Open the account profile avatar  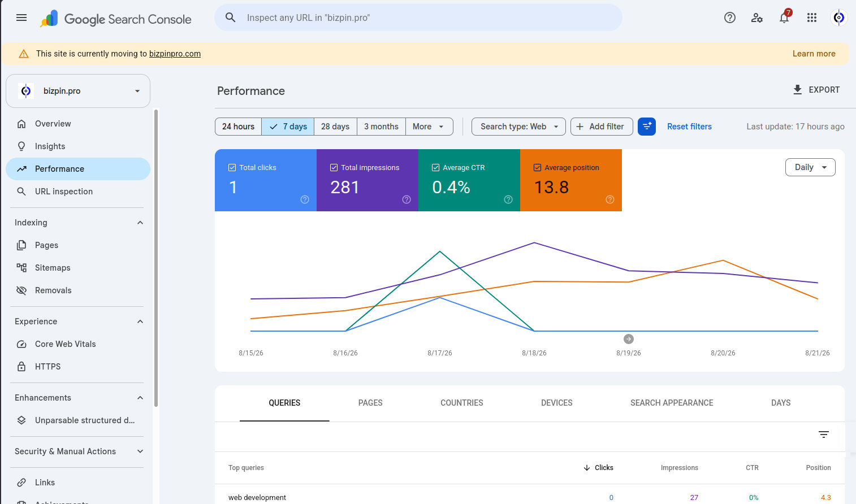[x=839, y=18]
